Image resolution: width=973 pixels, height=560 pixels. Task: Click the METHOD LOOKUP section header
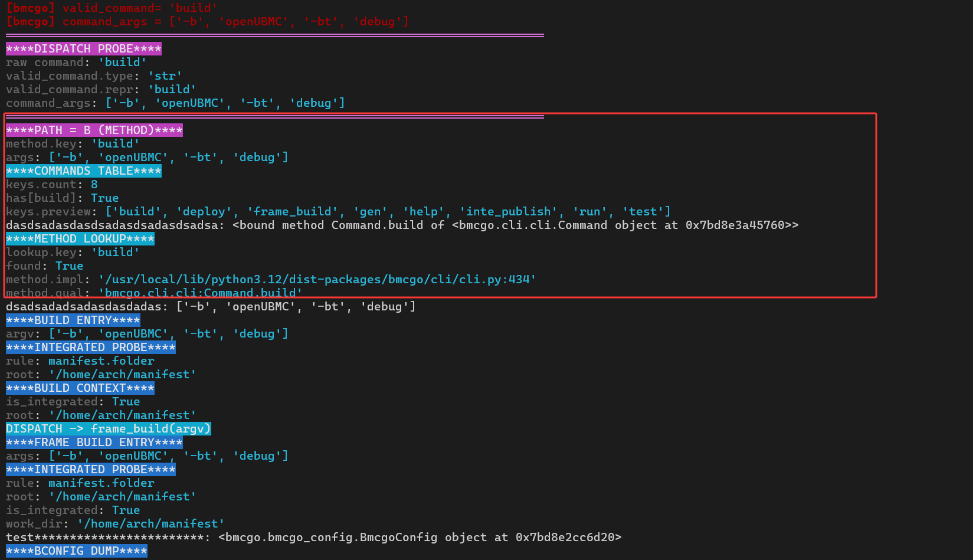pos(80,239)
